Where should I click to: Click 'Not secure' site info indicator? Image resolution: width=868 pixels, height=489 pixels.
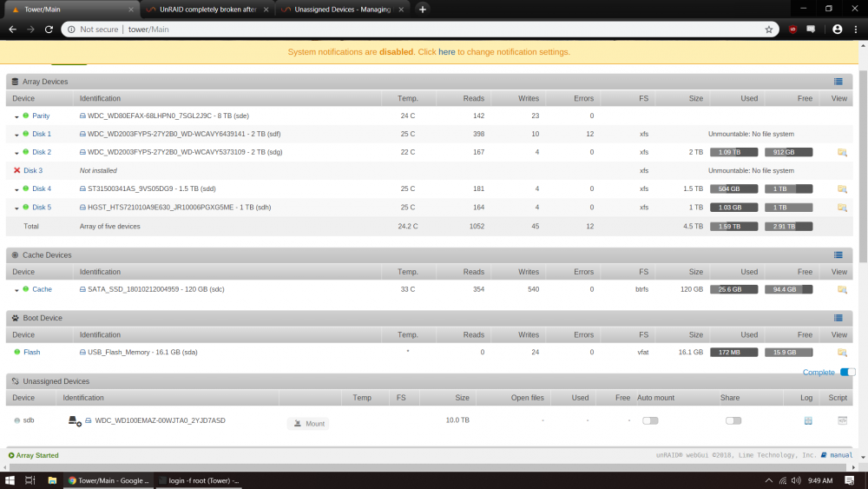point(93,30)
